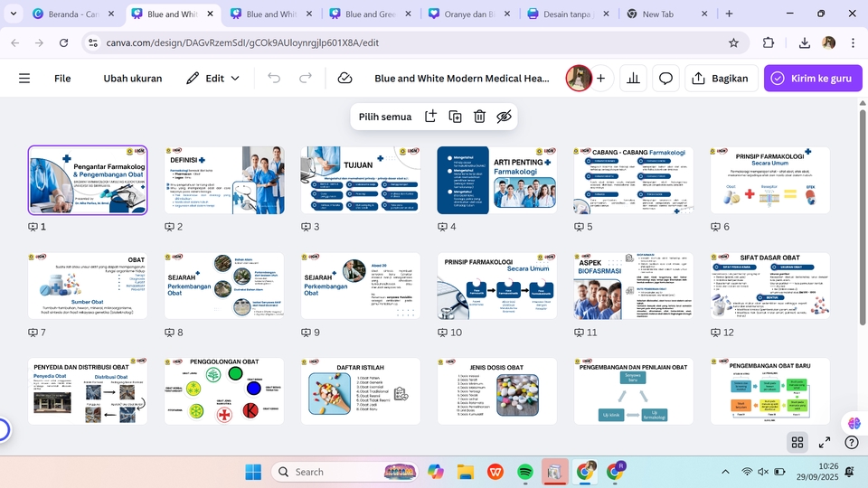
Task: Open the analytics chart icon
Action: pyautogui.click(x=633, y=79)
